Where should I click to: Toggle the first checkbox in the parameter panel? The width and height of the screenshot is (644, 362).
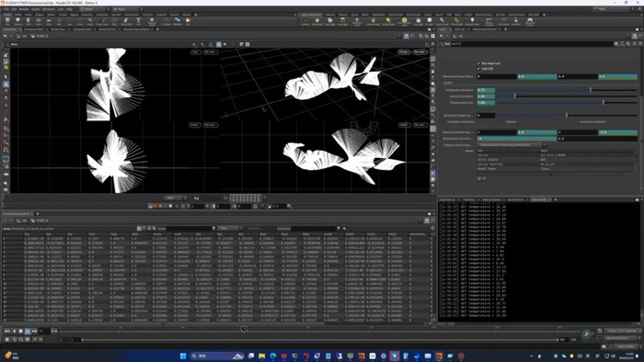pyautogui.click(x=478, y=63)
